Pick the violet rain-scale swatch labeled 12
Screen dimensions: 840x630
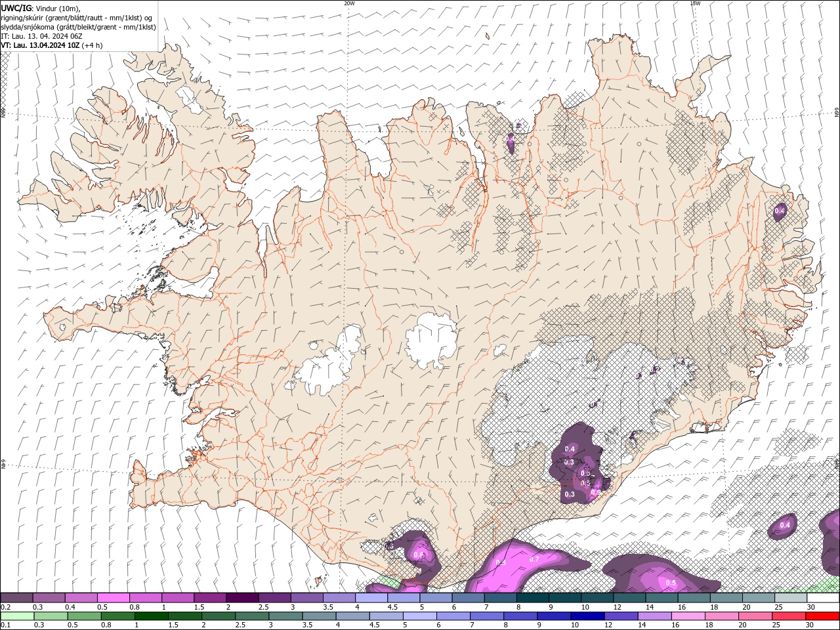(621, 616)
